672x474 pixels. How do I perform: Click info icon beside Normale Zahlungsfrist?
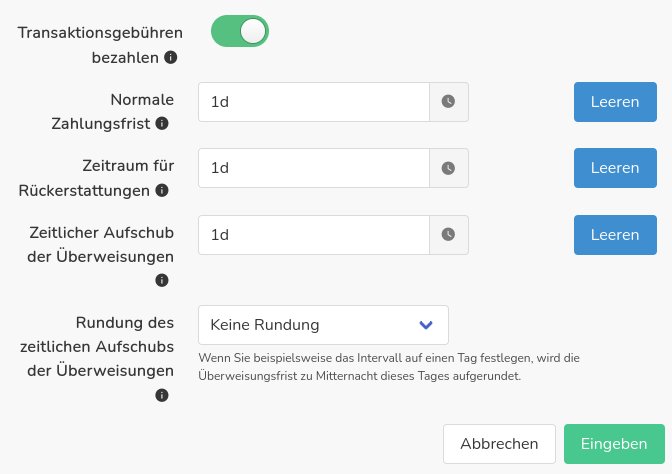point(162,124)
